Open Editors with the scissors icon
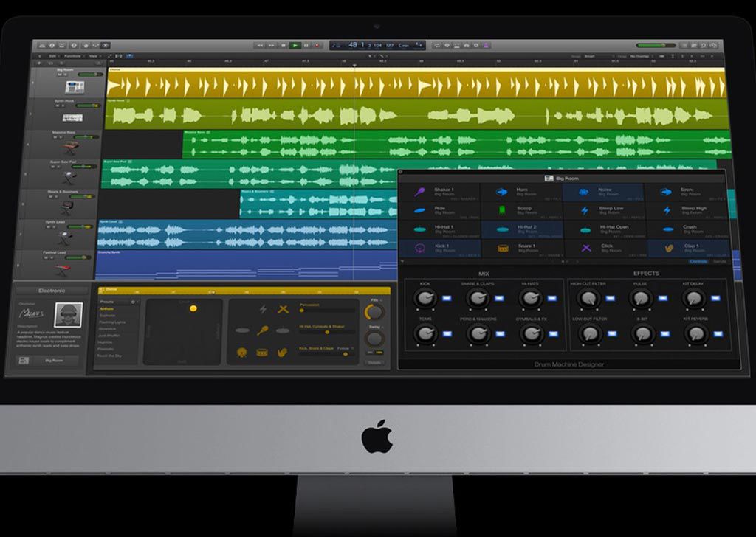Viewport: 756px width, 537px height. pos(106,45)
